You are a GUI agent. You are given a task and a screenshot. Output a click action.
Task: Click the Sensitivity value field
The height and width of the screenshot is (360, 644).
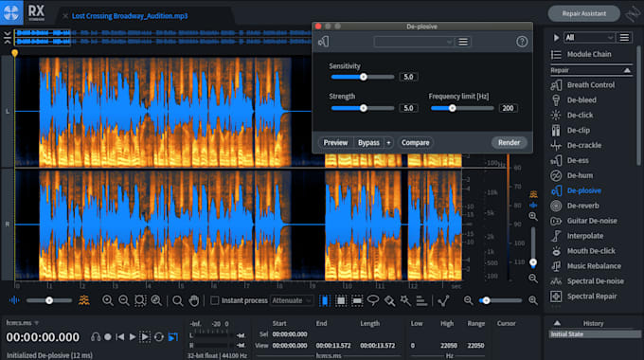click(x=408, y=77)
